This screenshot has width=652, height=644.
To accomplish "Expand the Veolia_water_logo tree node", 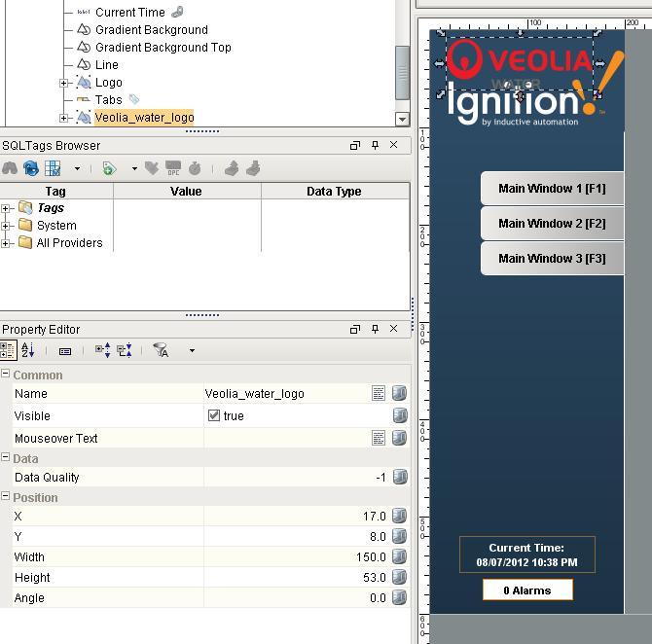I will coord(63,118).
